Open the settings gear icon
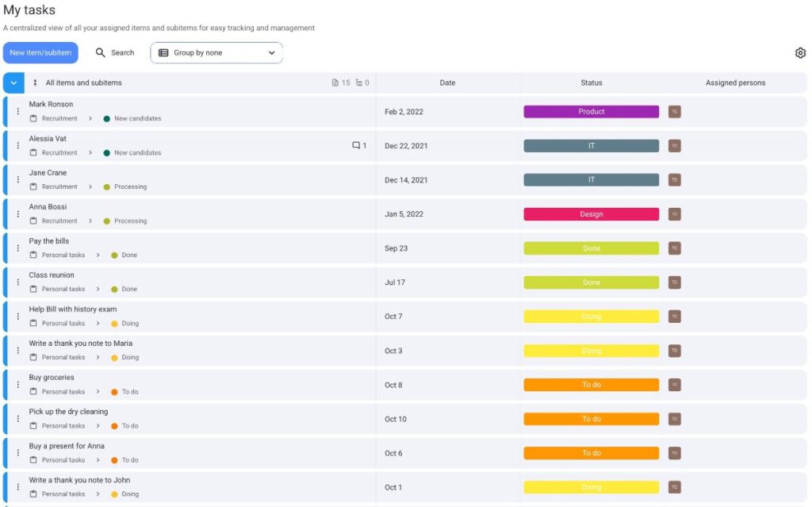 (x=800, y=53)
